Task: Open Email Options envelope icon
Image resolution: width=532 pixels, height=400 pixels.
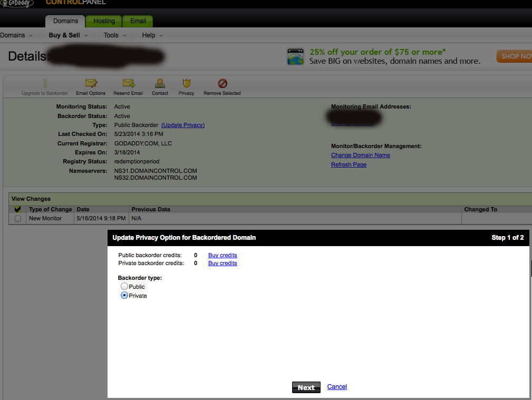Action: pos(91,83)
